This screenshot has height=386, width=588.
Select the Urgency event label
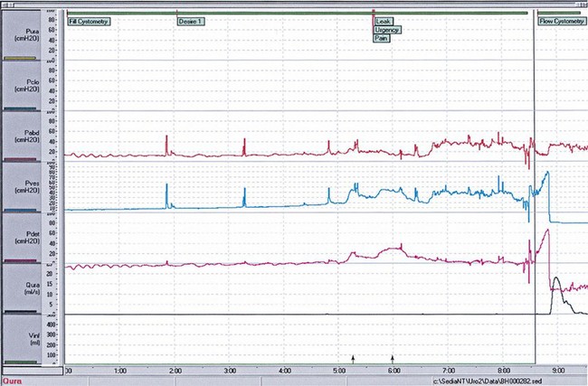(x=387, y=30)
